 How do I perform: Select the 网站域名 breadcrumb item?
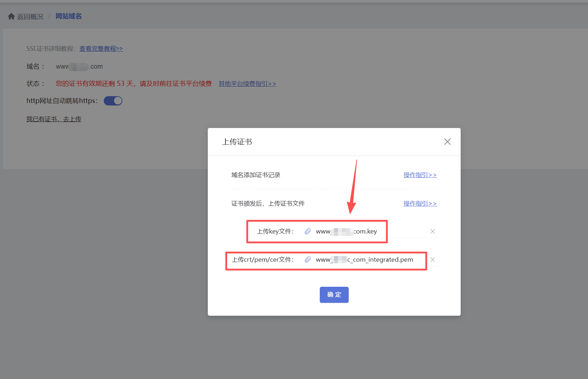pyautogui.click(x=68, y=16)
